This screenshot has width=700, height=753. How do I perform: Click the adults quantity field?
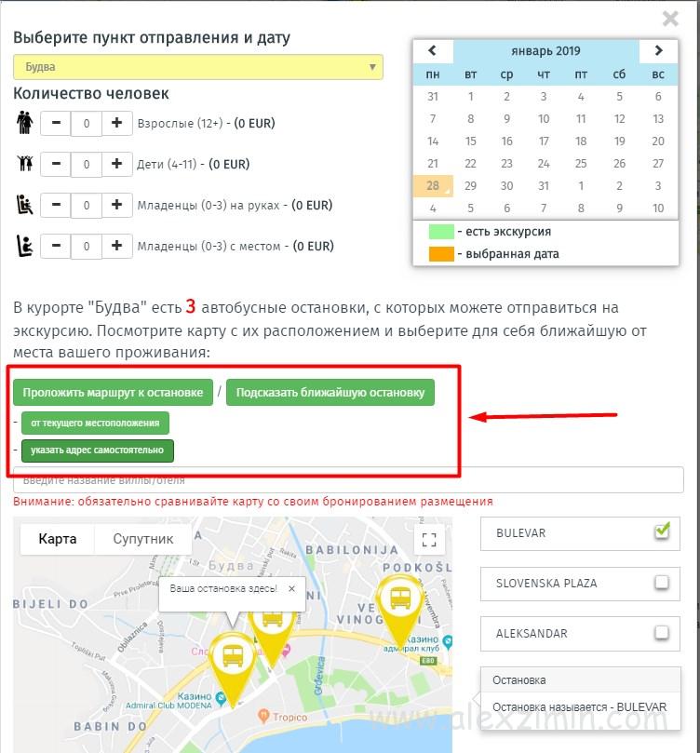pos(87,124)
